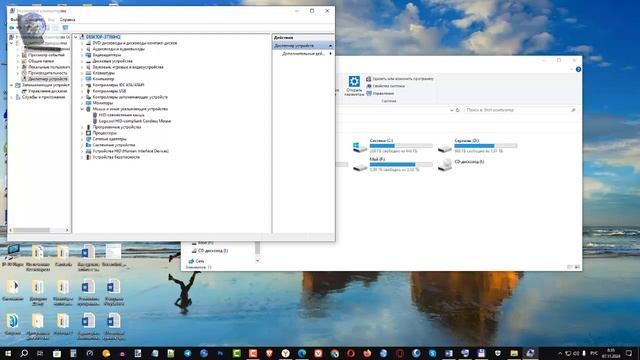This screenshot has width=640, height=360.
Task: Click Открыть параметры in Explorer ribbon
Action: click(354, 86)
